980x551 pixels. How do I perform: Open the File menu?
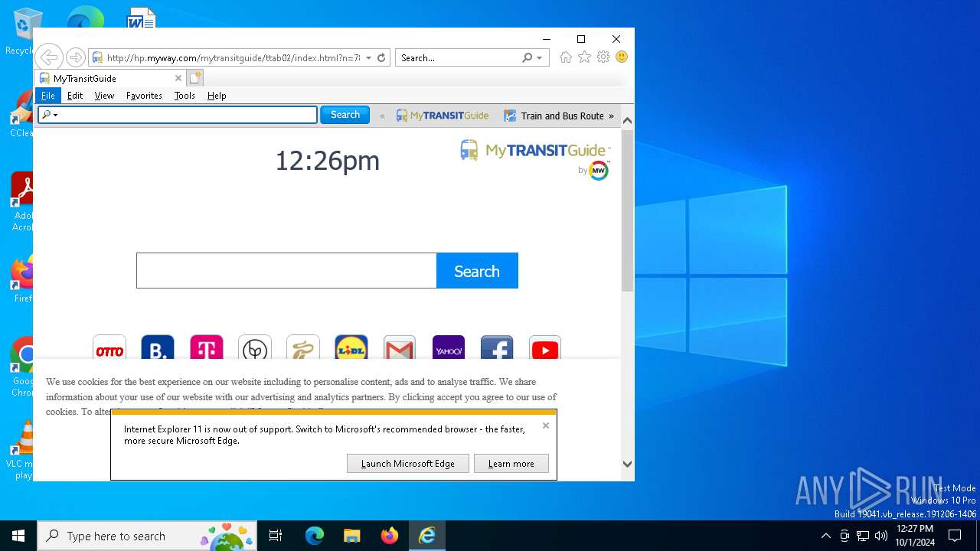[x=48, y=96]
